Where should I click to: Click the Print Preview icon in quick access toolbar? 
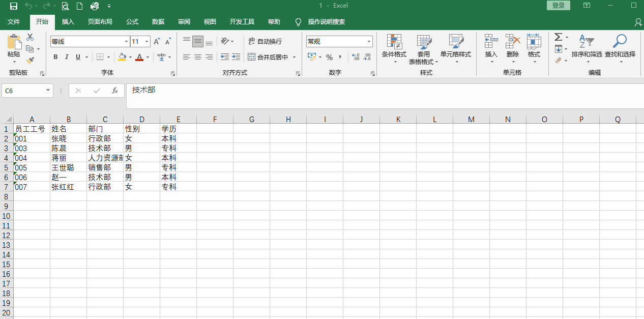(x=65, y=6)
